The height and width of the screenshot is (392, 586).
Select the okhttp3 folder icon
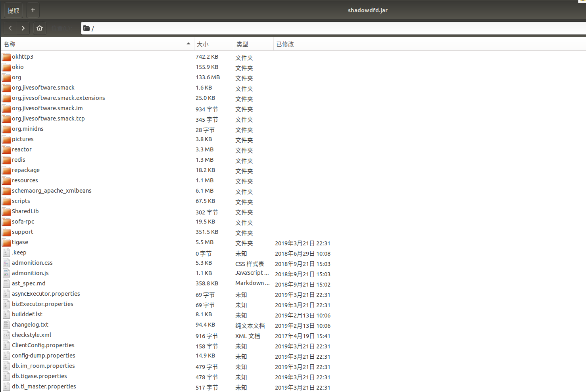pyautogui.click(x=6, y=57)
